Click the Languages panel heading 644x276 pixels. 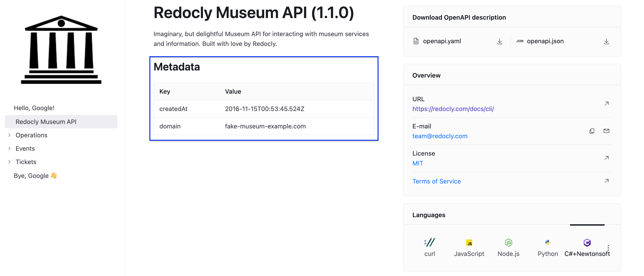tap(429, 215)
